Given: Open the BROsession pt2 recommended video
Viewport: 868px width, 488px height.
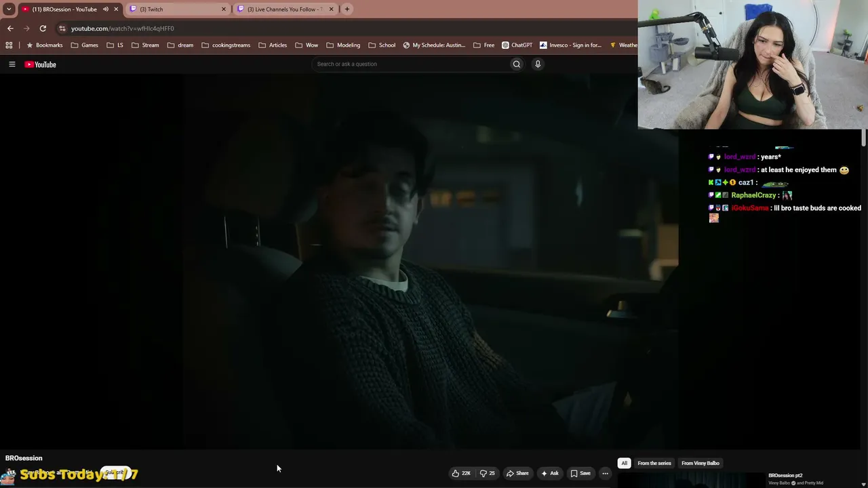Looking at the screenshot, I should click(x=785, y=476).
